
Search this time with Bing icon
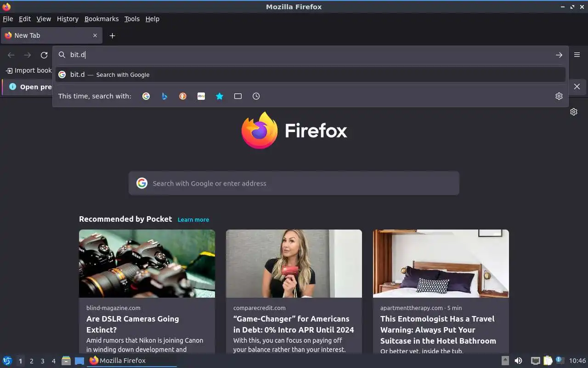coord(164,96)
